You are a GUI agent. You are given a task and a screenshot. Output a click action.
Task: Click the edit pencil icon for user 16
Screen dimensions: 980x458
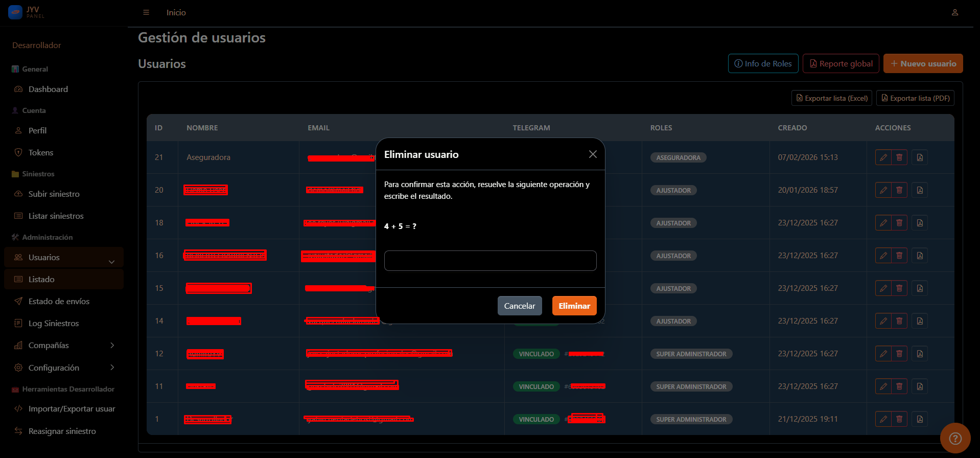(883, 256)
